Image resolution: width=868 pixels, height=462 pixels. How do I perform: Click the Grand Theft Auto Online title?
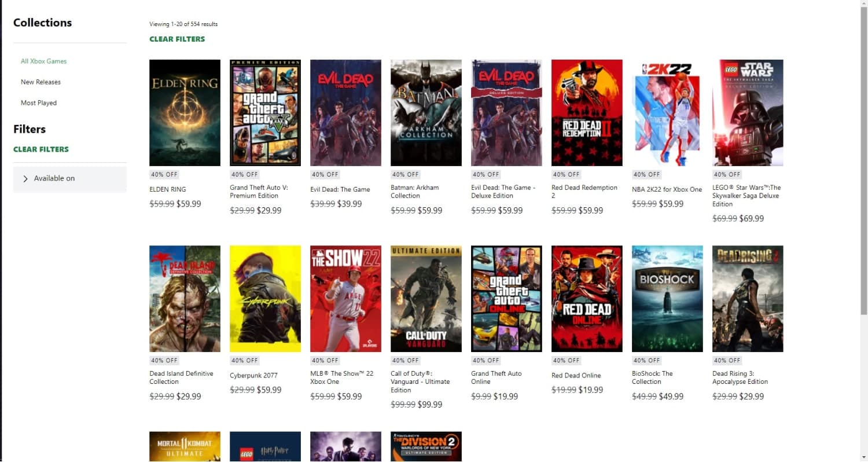click(x=496, y=377)
